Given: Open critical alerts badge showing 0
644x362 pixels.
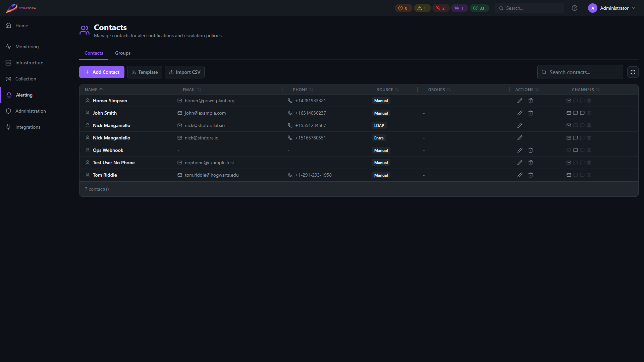Looking at the screenshot, I should [403, 8].
